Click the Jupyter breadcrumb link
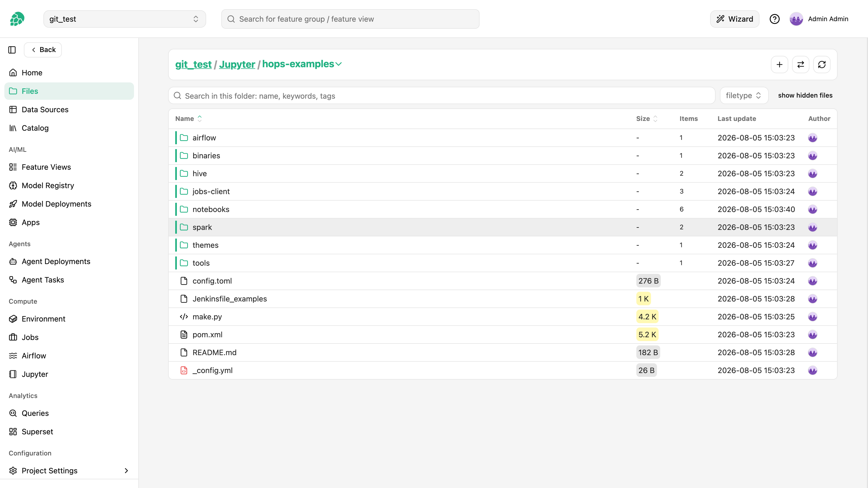This screenshot has height=488, width=868. click(237, 64)
